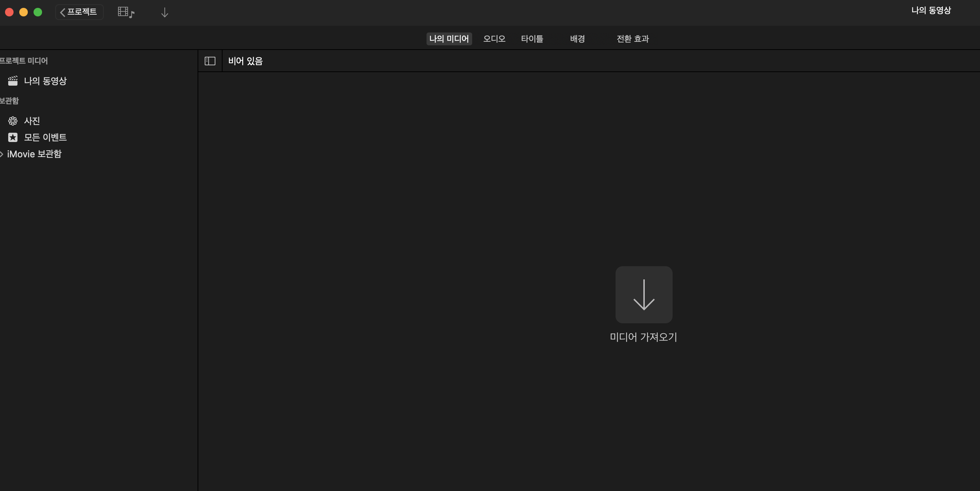
Task: Click the 미디어 가져오기 text label
Action: point(643,337)
